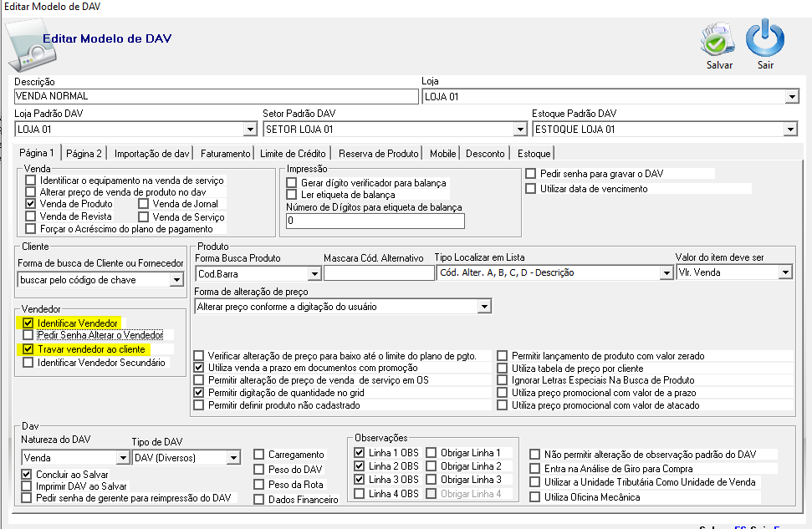Toggle Utiliza venda a prazo em documentos com promoção
The height and width of the screenshot is (529, 812).
(199, 368)
